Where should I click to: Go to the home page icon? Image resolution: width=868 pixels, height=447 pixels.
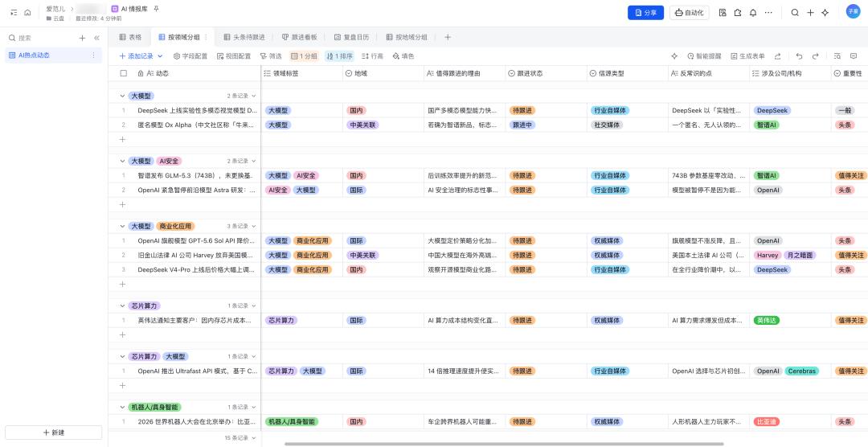coord(27,12)
